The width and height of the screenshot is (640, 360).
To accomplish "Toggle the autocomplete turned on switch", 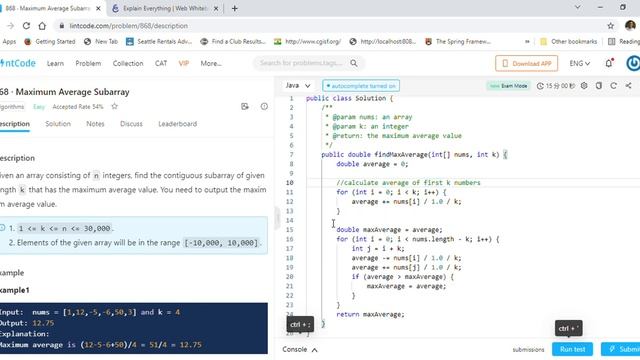I will [x=361, y=86].
